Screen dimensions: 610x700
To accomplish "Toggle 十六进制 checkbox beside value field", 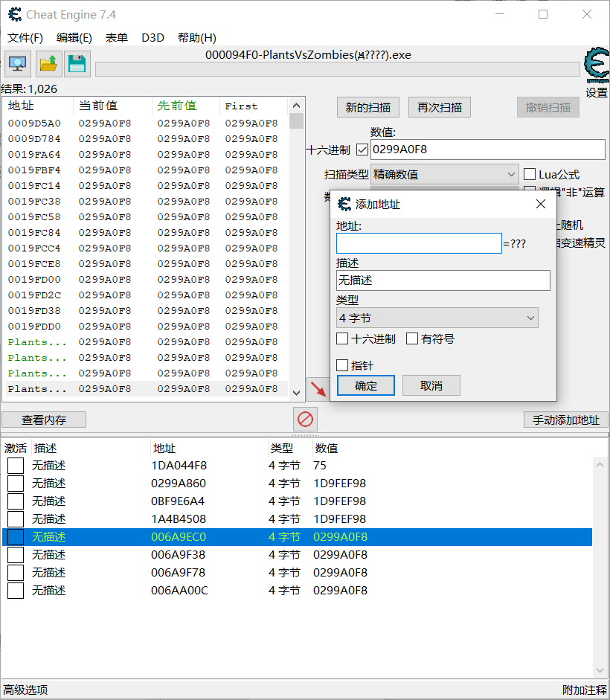I will click(362, 150).
